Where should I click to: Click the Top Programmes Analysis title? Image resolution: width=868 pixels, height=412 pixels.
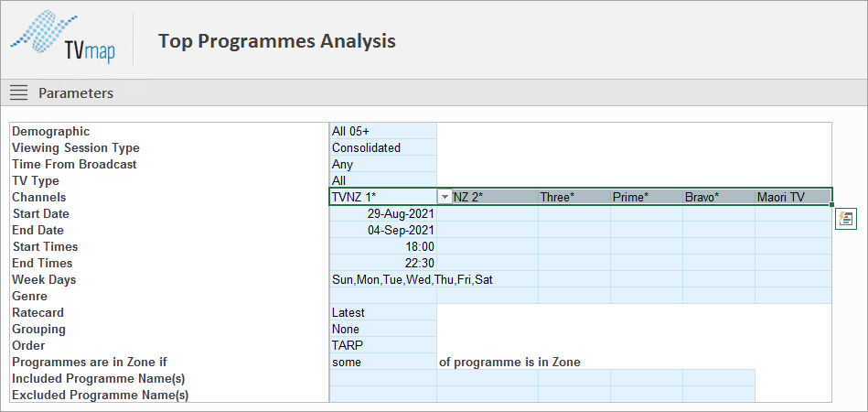tap(277, 41)
